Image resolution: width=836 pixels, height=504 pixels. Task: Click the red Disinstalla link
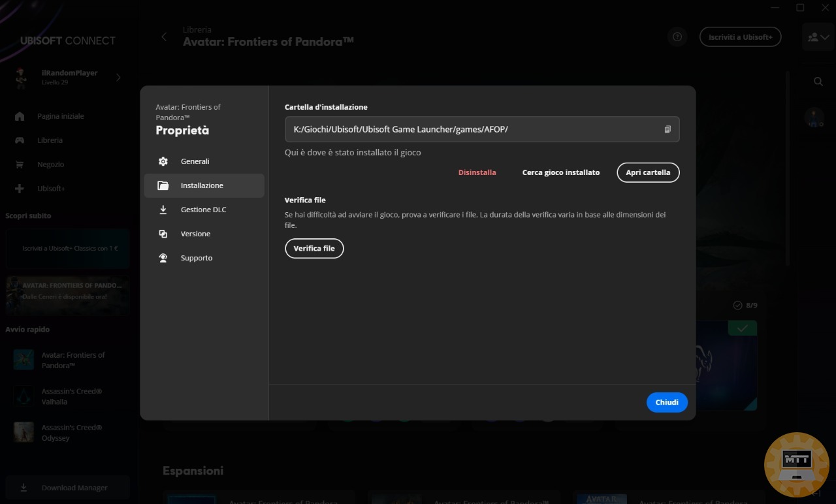tap(477, 172)
